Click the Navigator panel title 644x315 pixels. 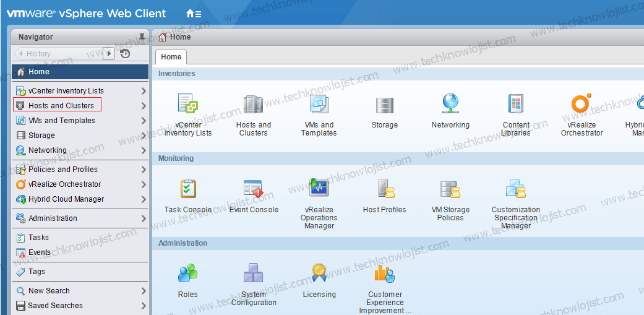36,37
